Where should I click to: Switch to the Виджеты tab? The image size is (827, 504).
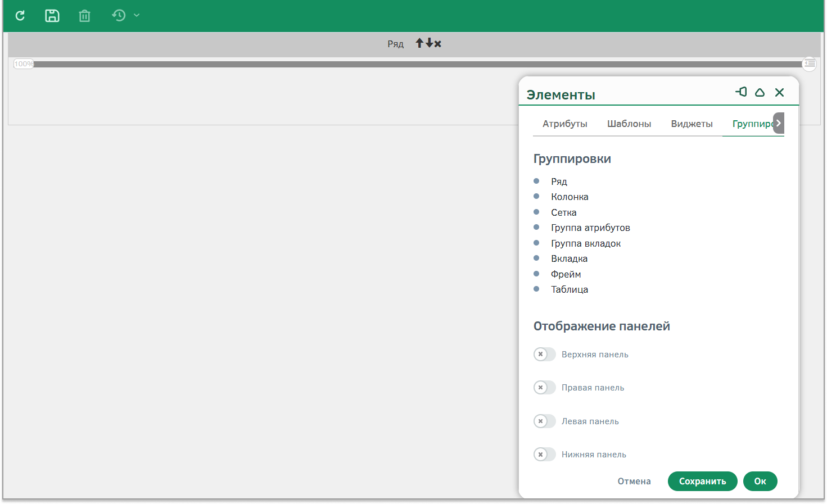692,124
